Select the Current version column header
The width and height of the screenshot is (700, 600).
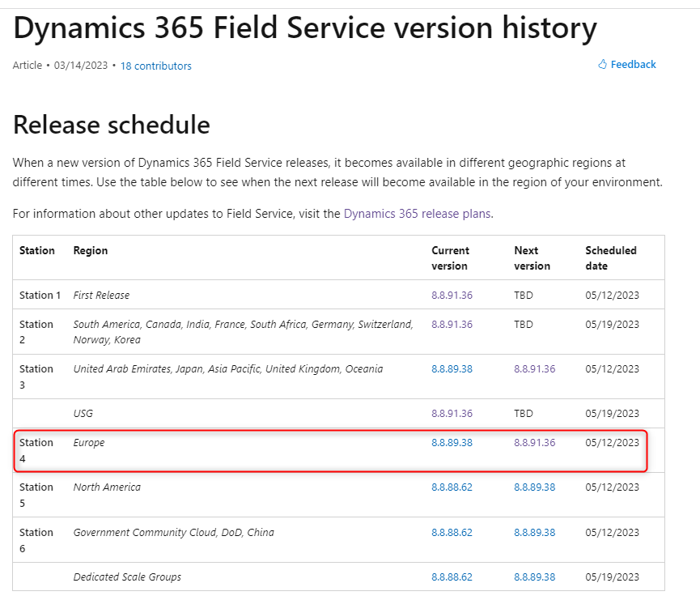(x=450, y=258)
